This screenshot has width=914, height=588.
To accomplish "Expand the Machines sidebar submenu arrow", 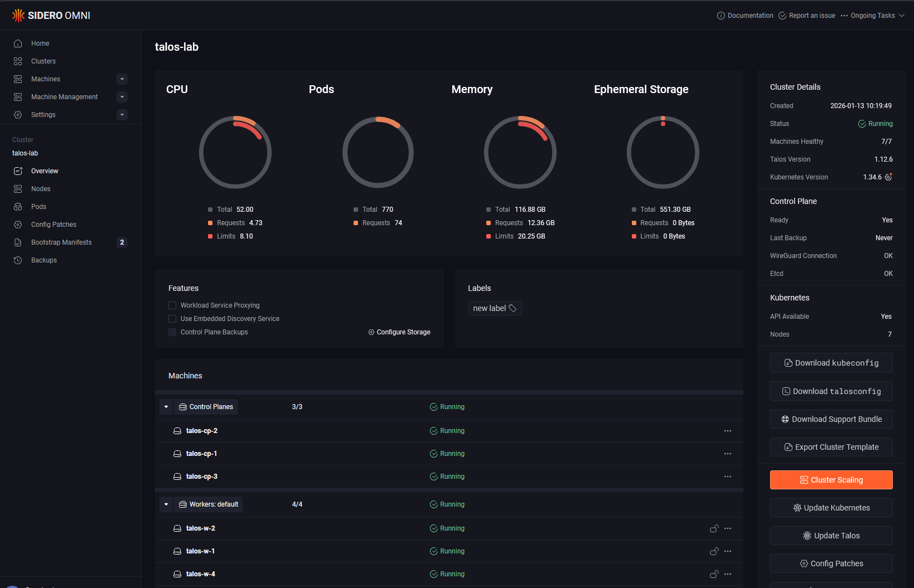I will [x=122, y=79].
